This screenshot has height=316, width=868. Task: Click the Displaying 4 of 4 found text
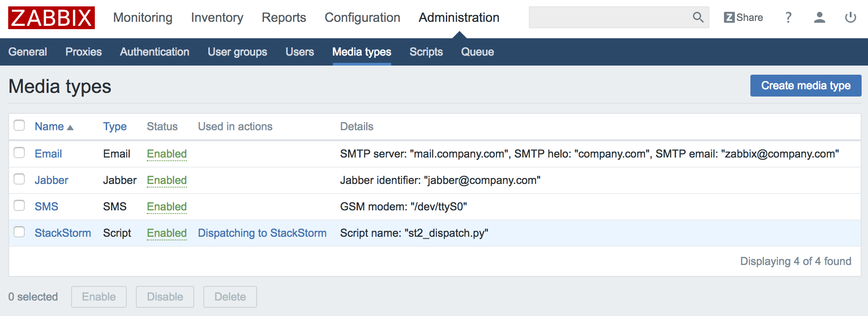[x=796, y=261]
